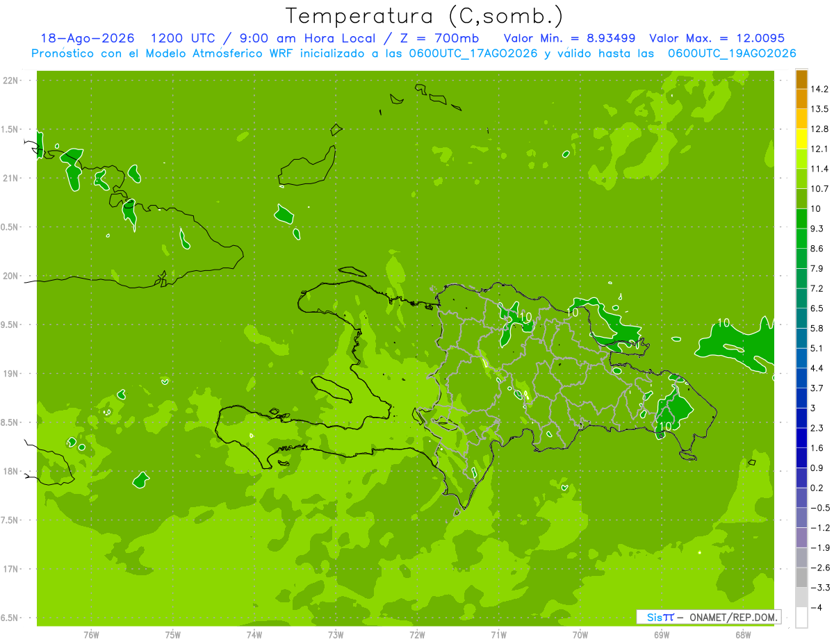
Task: Click the validity stamp "0600UTC_19AGO2026"
Action: click(x=732, y=53)
